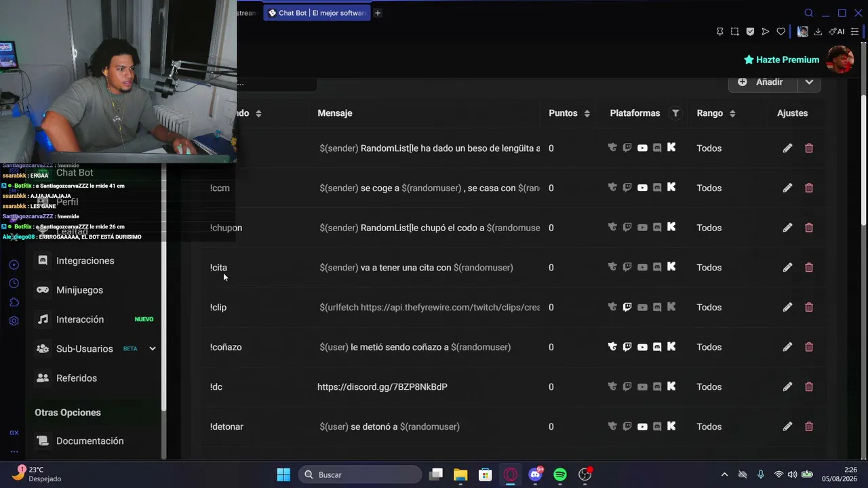The width and height of the screenshot is (868, 488).
Task: Remove the !coñazo command via its trash icon
Action: (x=809, y=347)
